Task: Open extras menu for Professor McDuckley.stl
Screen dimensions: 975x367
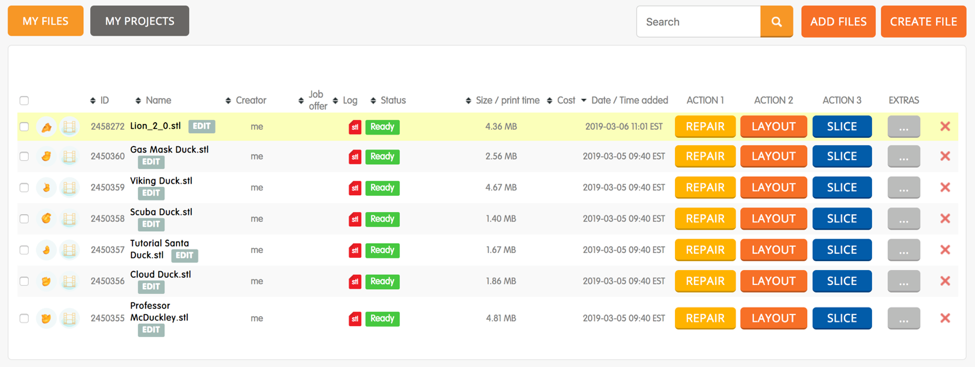Action: pos(904,318)
